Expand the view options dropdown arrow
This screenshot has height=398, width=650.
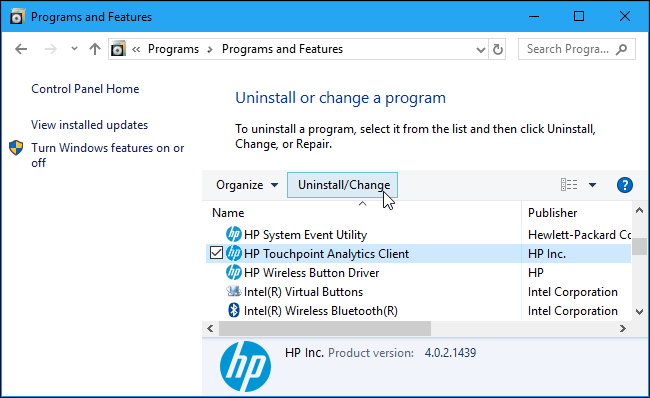point(592,185)
